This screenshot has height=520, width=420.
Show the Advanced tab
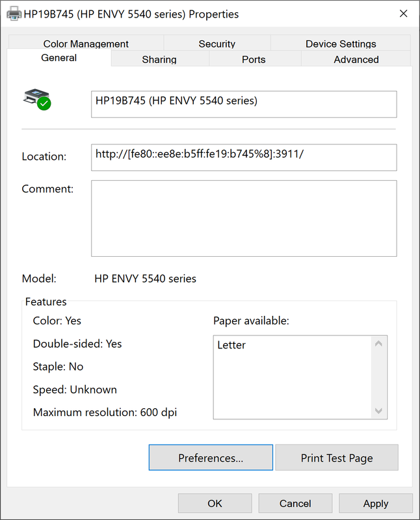tap(356, 60)
